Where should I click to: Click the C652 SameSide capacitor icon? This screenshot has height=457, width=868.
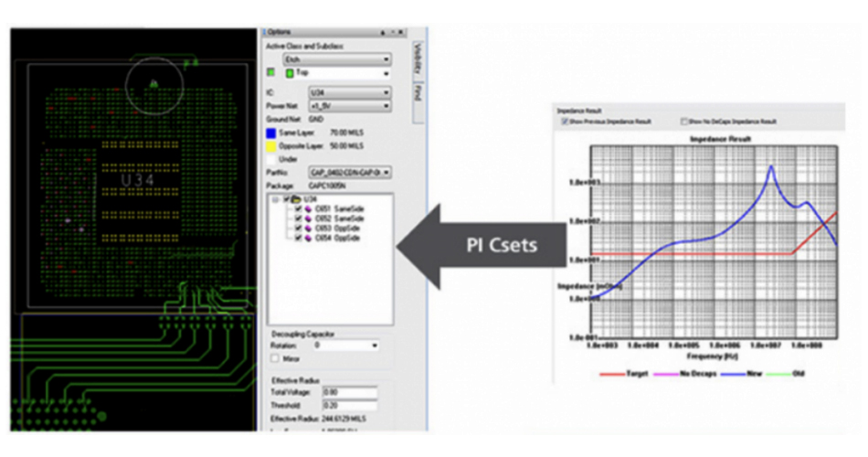point(307,218)
